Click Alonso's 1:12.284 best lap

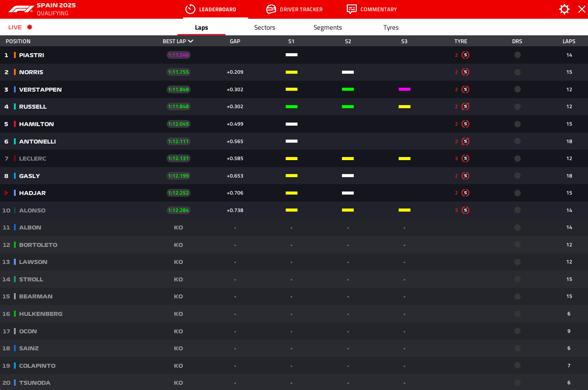tap(178, 210)
